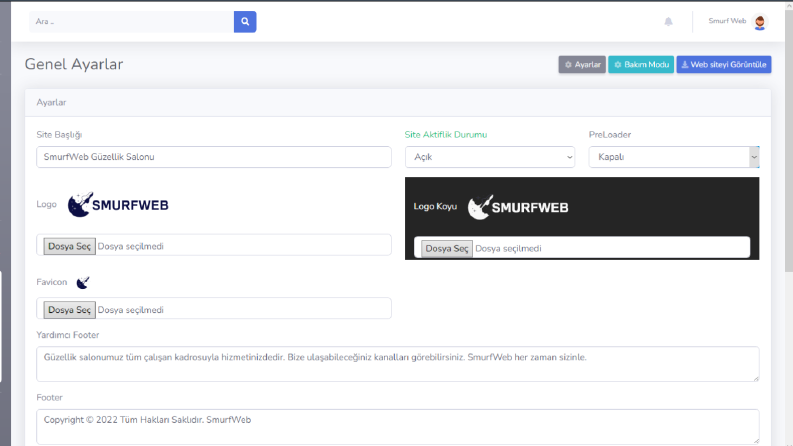Click Web siteyi Görüntüle button
793x446 pixels.
click(x=724, y=65)
